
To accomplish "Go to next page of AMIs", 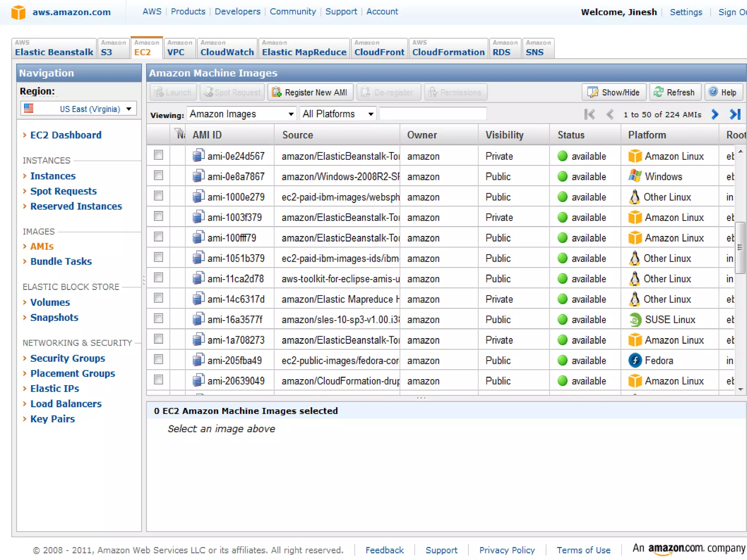I will click(715, 114).
